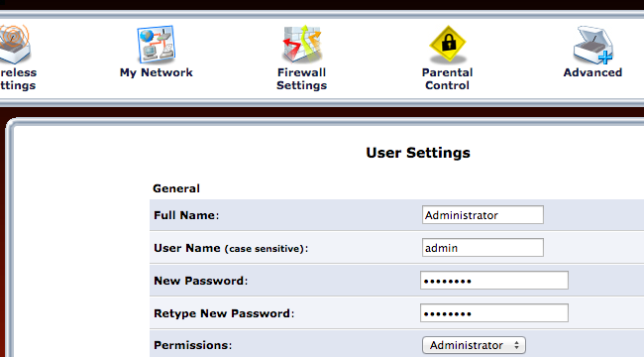Open the My Network icon
This screenshot has width=644, height=357.
(x=157, y=45)
